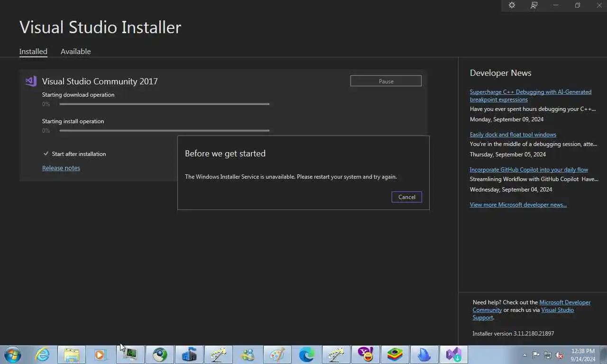Open the Action Center flag tray icon
The image size is (607, 364).
[x=536, y=355]
